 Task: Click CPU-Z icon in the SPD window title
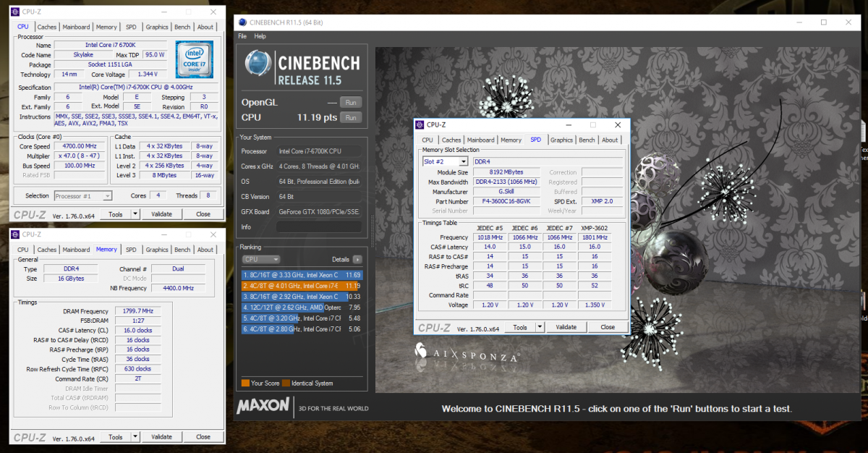click(420, 124)
